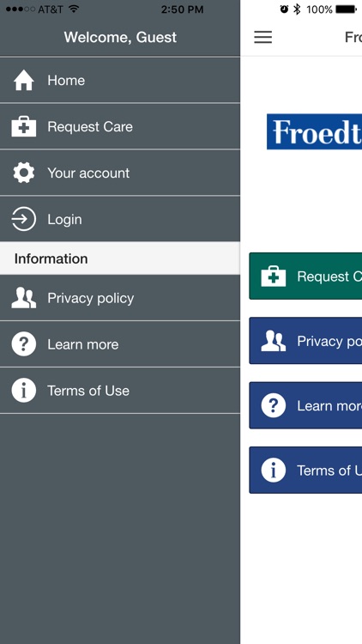Tap the Your account gear icon
Screen dimensions: 362x644
coord(24,173)
